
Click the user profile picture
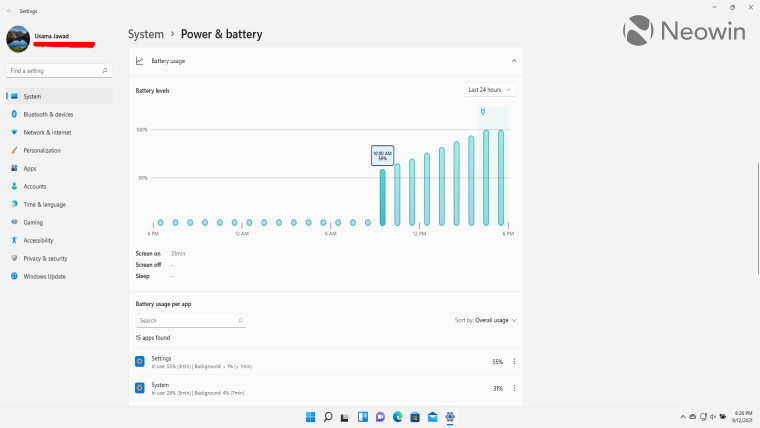point(18,39)
